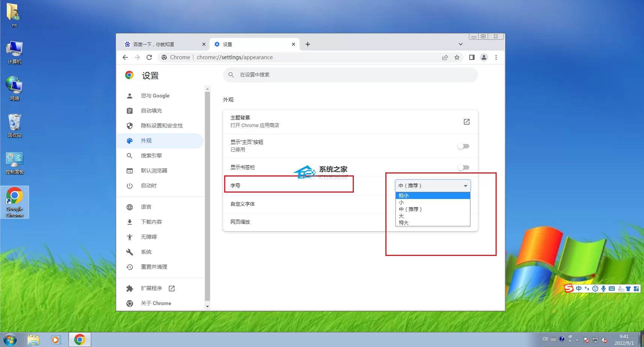
Task: Open Chrome Web Store theme link icon
Action: point(467,122)
